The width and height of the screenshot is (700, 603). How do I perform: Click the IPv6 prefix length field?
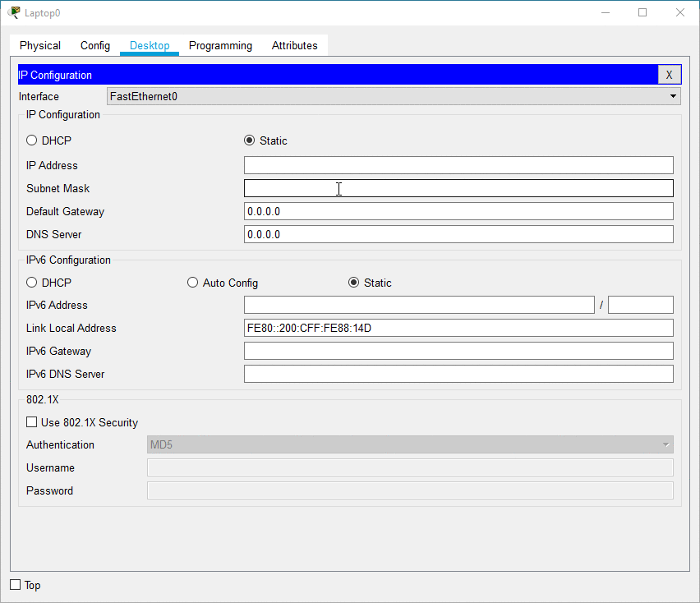tap(640, 305)
